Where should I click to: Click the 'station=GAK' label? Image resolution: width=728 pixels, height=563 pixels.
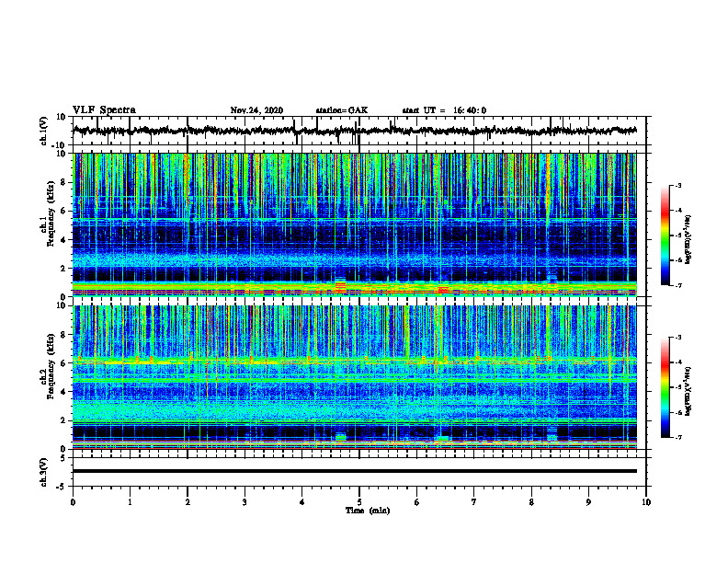tap(342, 110)
